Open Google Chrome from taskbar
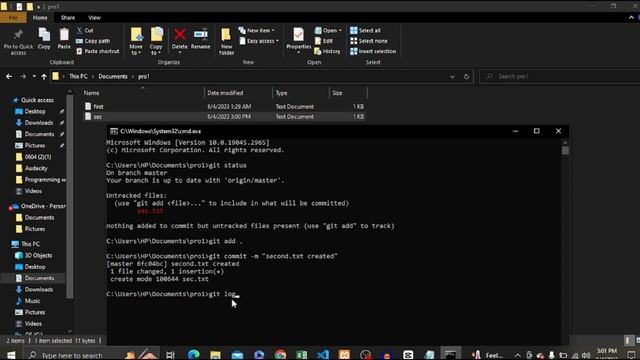Viewport: 640px width, 360px height. tap(280, 355)
